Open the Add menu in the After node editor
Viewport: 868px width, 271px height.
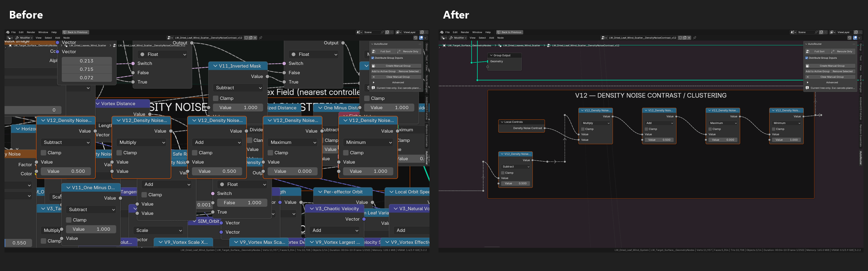click(491, 38)
